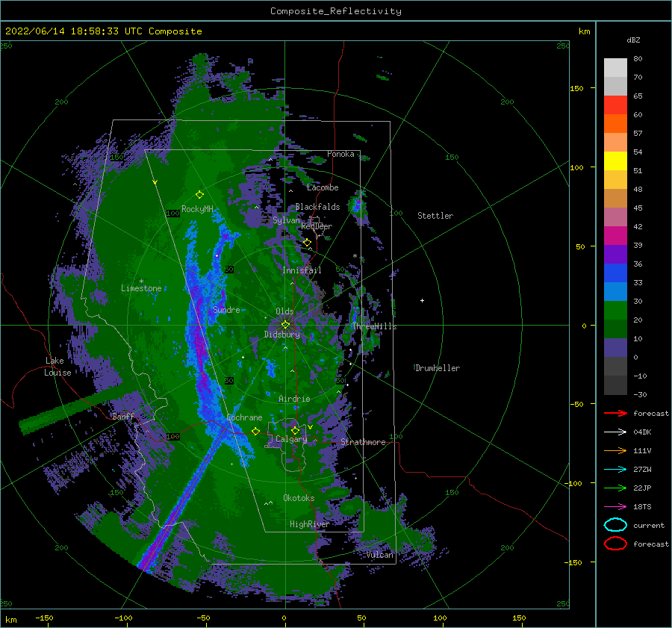Viewport: 672px width, 628px height.
Task: Click the Stettler label
Action: pos(435,216)
